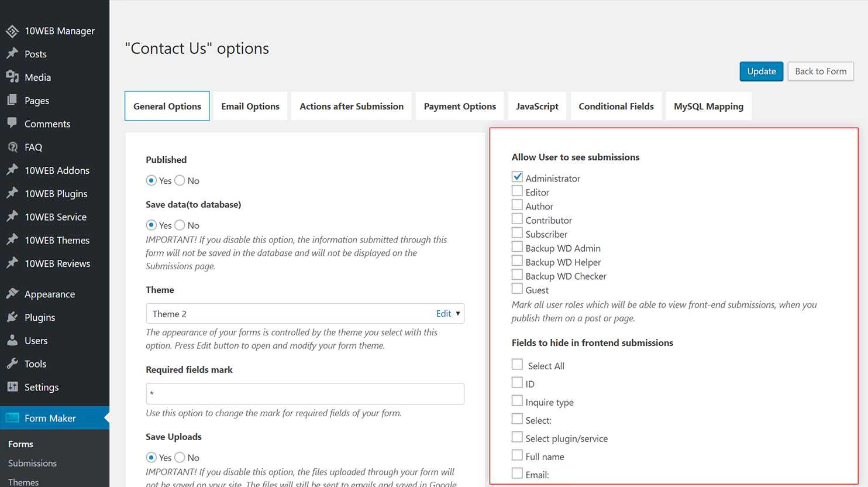This screenshot has width=868, height=487.
Task: Click the 10WEB Service pin icon
Action: coord(12,217)
